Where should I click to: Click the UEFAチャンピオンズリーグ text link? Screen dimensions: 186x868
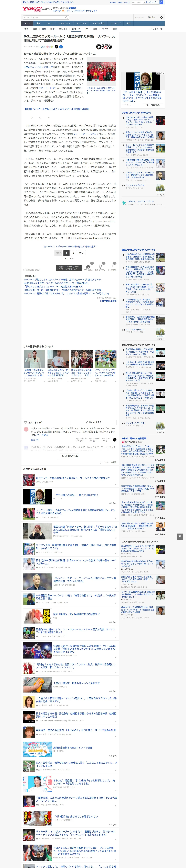pyautogui.click(x=38, y=67)
